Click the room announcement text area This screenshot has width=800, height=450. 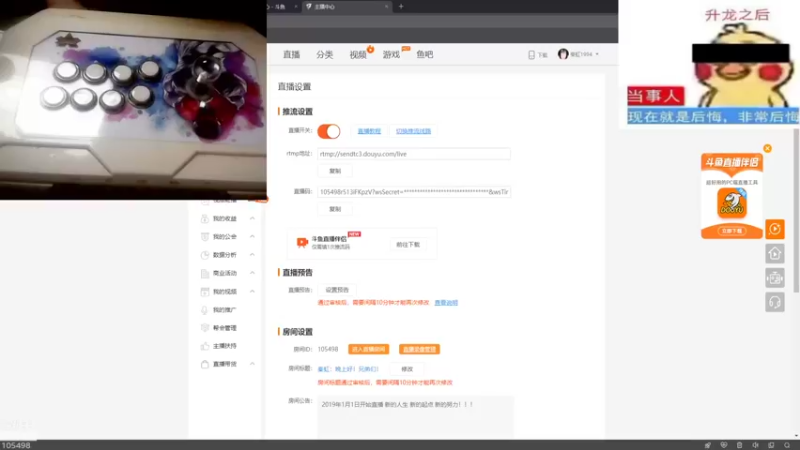[x=415, y=417]
